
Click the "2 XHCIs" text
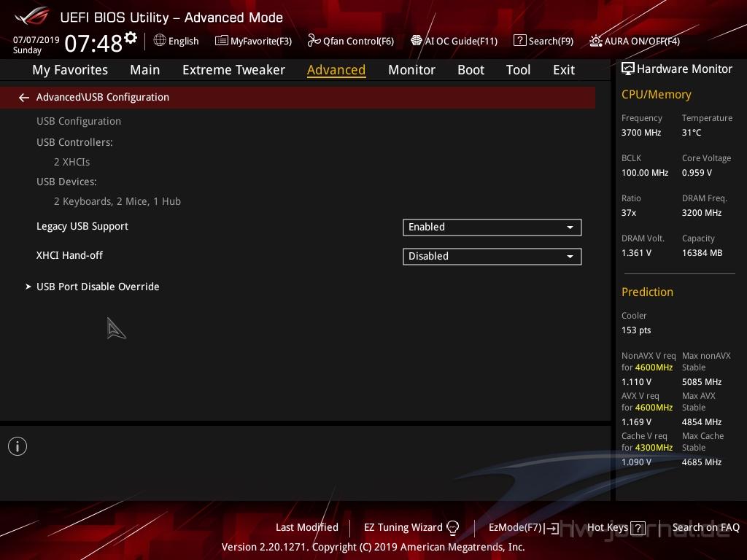[x=72, y=162]
